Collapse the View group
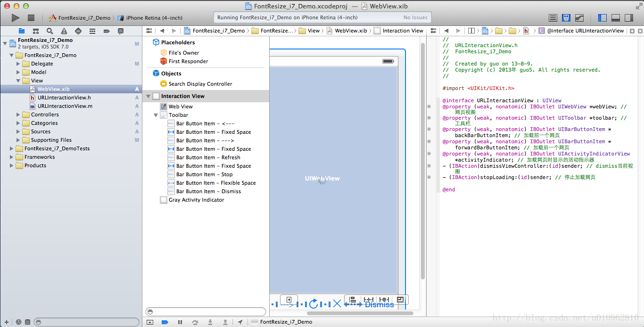 [x=18, y=81]
